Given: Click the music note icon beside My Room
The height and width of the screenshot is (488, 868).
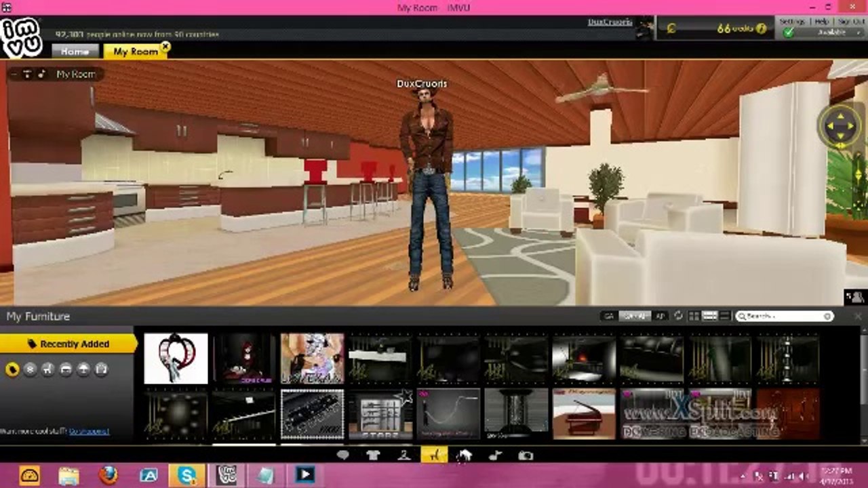Looking at the screenshot, I should [x=42, y=74].
